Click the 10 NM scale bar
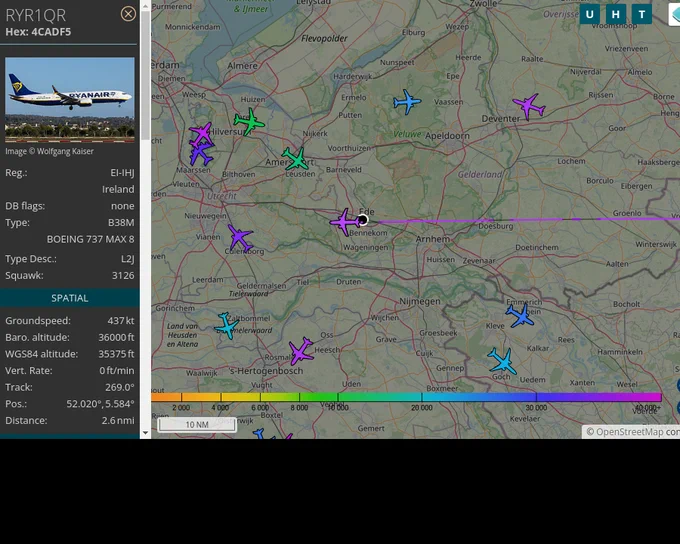680x544 pixels. tap(197, 425)
